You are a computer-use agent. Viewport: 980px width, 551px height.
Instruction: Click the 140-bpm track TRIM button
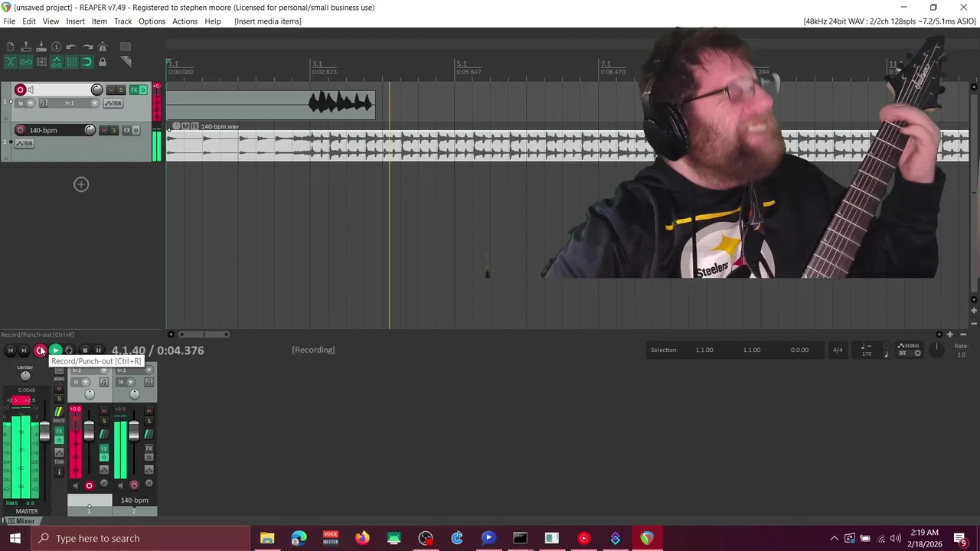pyautogui.click(x=24, y=143)
